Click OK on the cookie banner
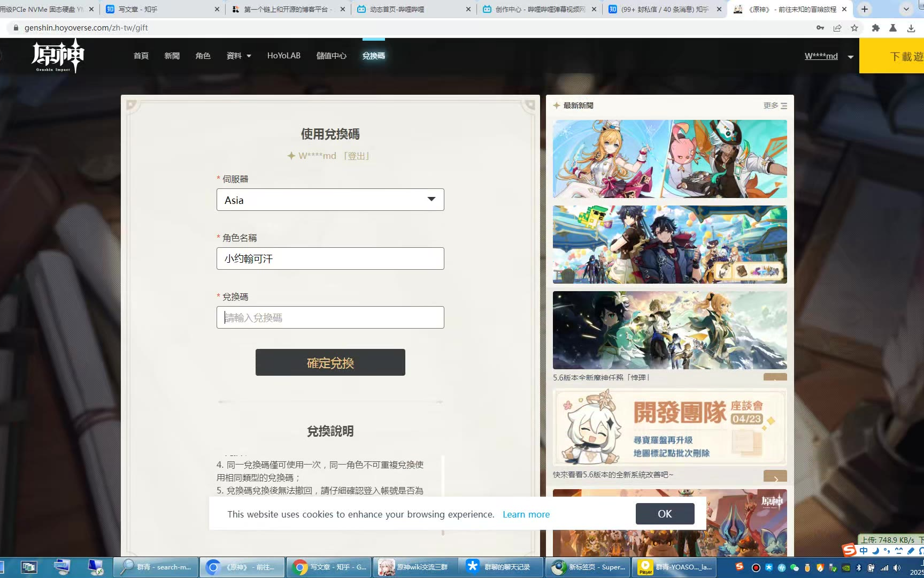This screenshot has height=578, width=924. (665, 514)
